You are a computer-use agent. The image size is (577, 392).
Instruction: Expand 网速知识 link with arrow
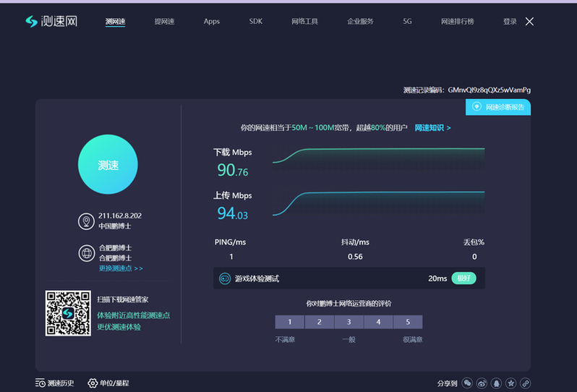coord(432,128)
